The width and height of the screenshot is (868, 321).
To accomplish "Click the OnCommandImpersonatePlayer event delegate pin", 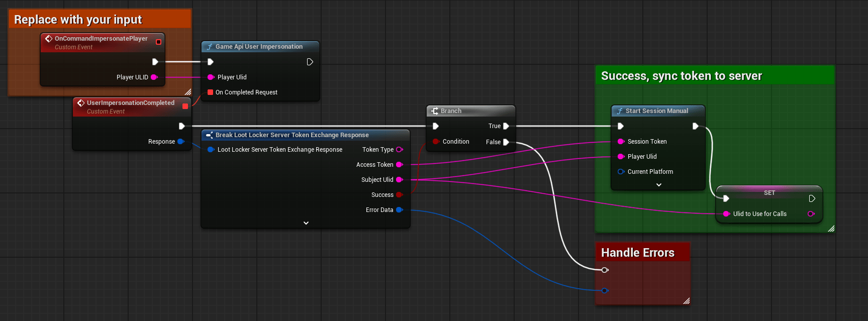I will (158, 42).
